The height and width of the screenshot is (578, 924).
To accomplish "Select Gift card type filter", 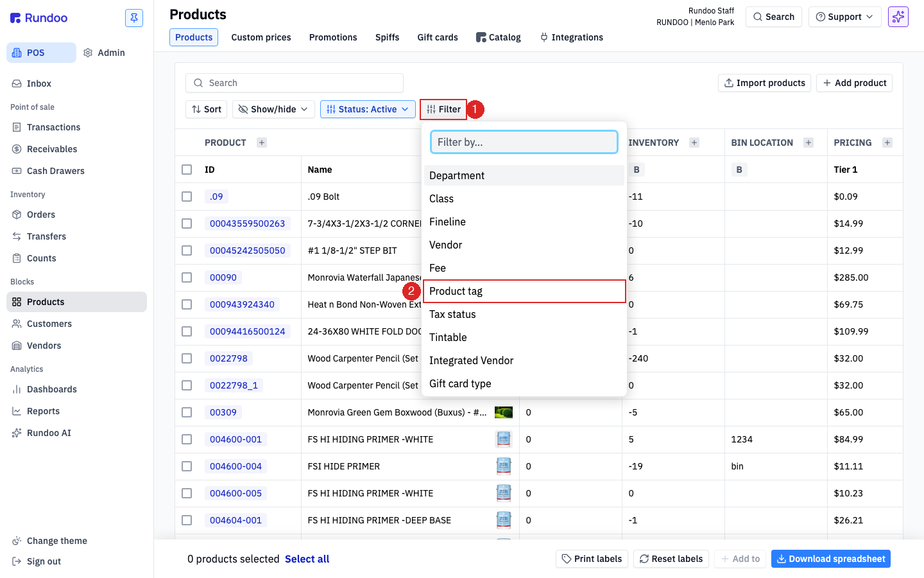I will 524,383.
